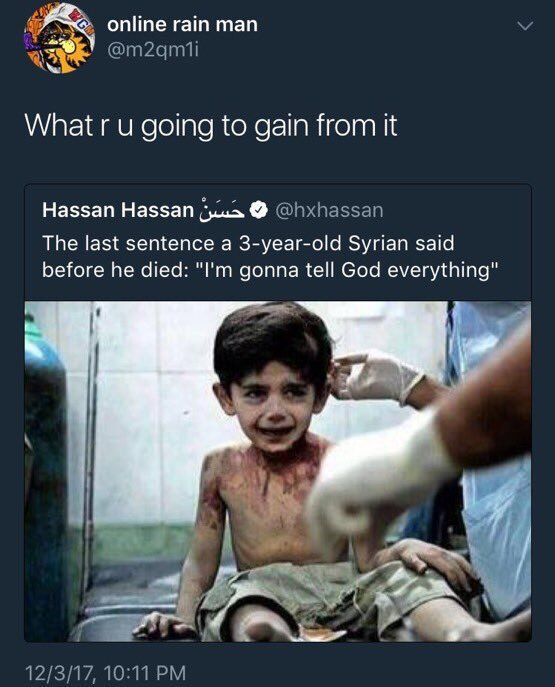This screenshot has height=687, width=555.
Task: Open the quoted tweet's photo
Action: pos(278,471)
